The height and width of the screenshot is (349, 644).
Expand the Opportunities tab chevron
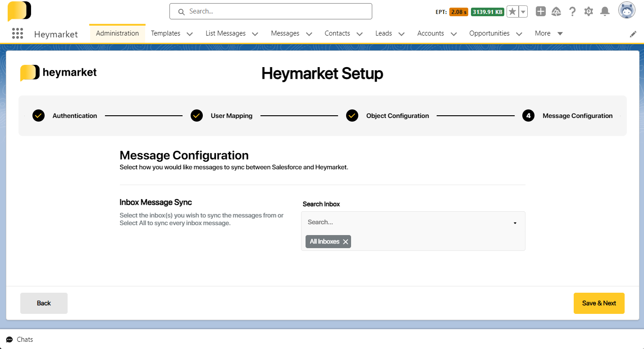pos(519,34)
